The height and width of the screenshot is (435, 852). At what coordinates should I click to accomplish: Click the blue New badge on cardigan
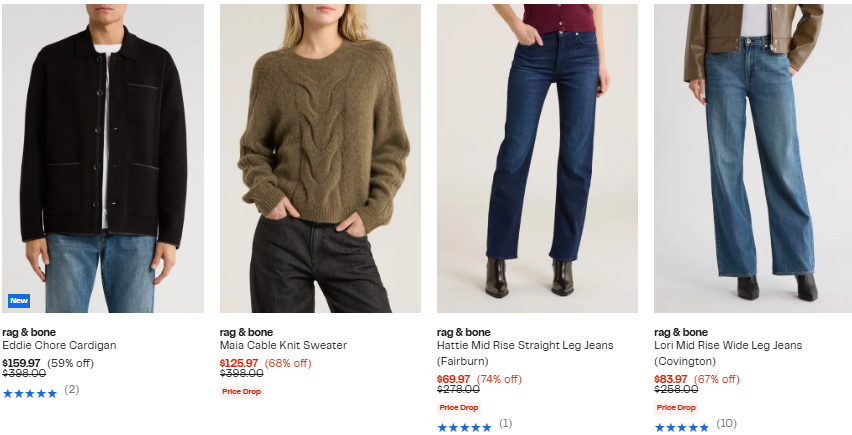(19, 300)
